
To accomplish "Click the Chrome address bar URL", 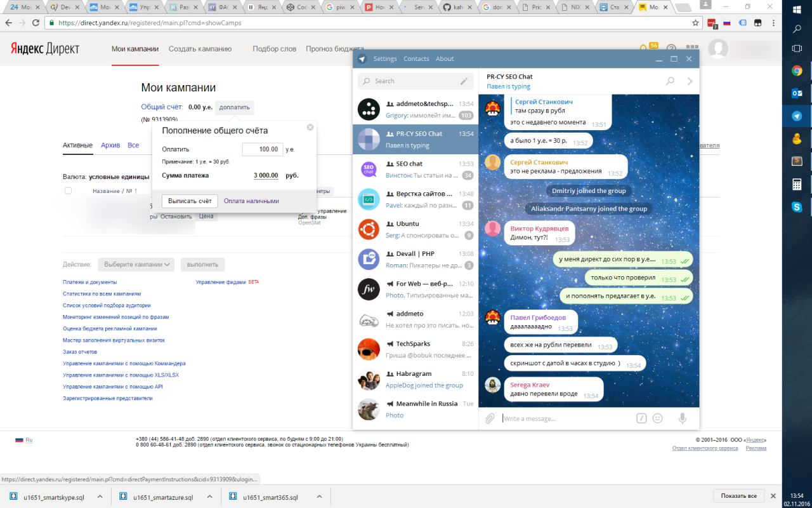I will (150, 23).
